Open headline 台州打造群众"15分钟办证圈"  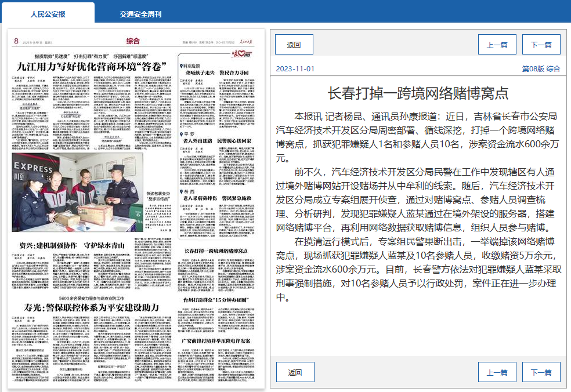pos(216,300)
